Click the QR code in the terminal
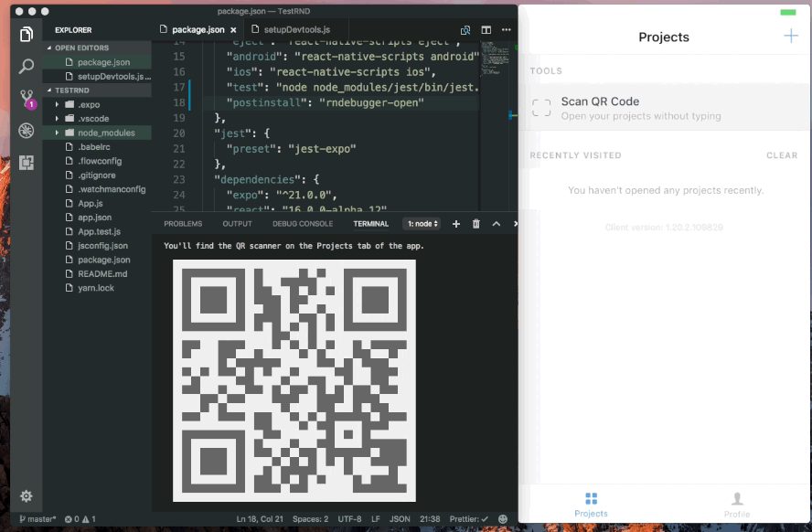 (x=294, y=380)
